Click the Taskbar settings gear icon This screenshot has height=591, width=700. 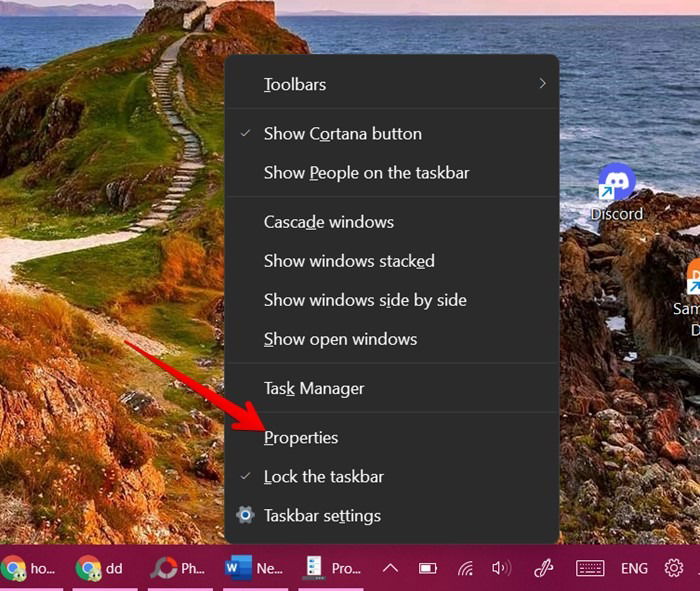[x=245, y=515]
